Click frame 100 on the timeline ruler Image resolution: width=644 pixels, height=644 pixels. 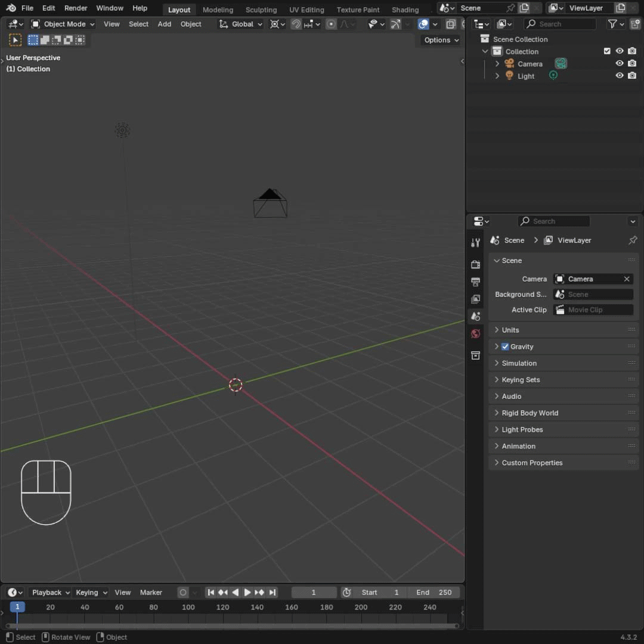click(188, 607)
